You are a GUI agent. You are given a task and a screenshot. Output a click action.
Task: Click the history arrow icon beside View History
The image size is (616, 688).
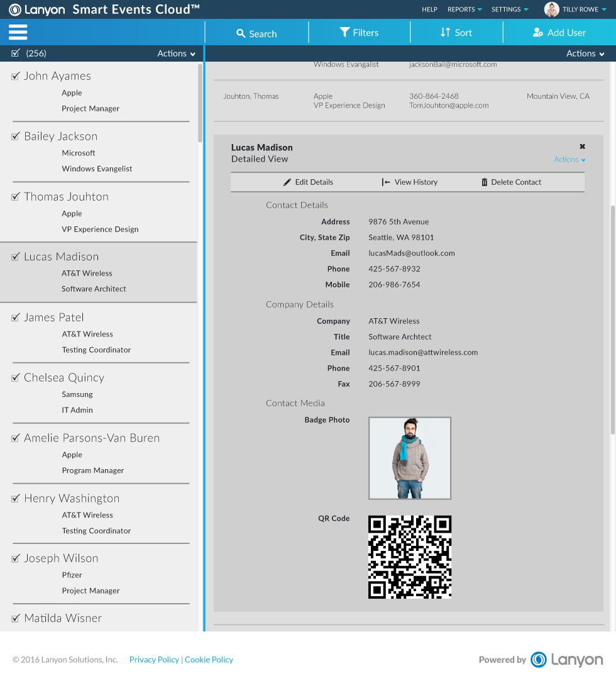[x=386, y=182]
